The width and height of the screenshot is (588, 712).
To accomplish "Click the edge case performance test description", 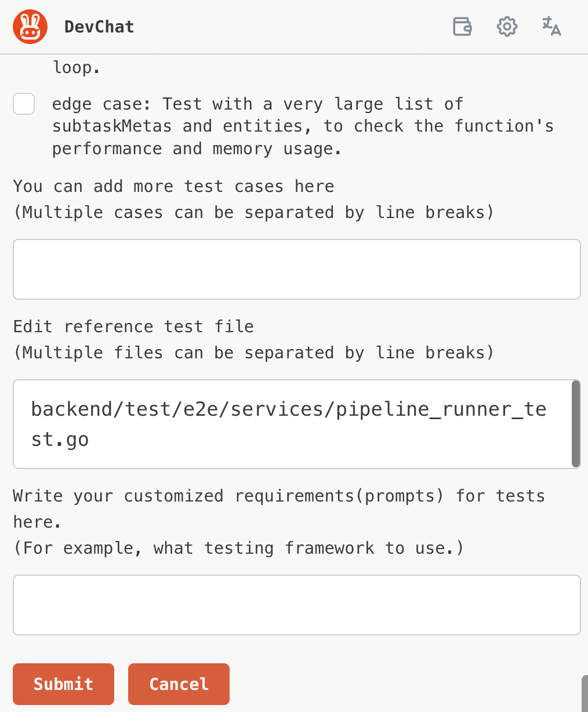I will click(x=303, y=126).
